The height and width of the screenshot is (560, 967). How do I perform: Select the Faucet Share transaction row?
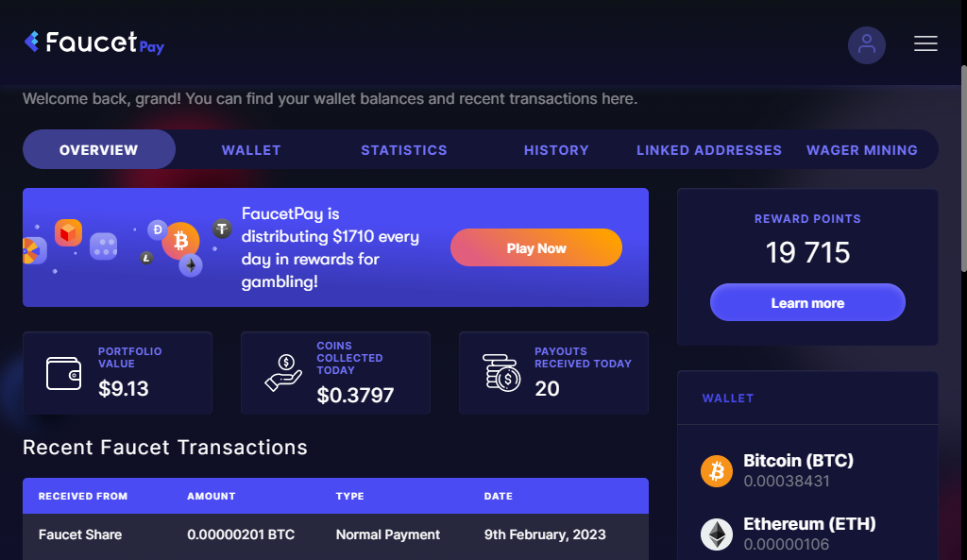point(335,535)
